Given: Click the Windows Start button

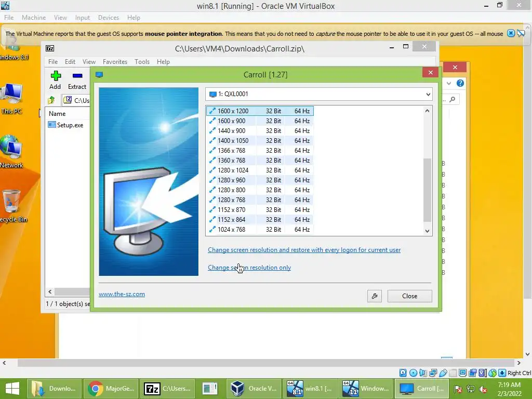Looking at the screenshot, I should click(12, 389).
